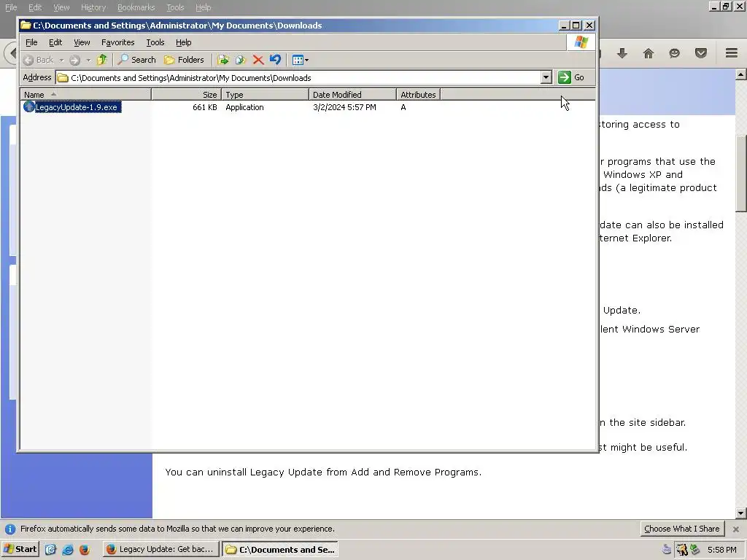Click C:\Documents and Se... taskbar button
Screen dimensions: 747x560
(280, 549)
